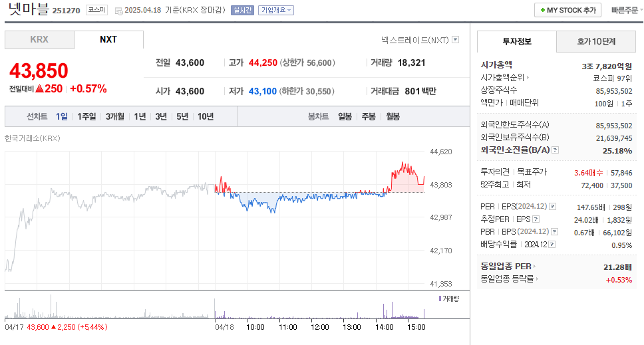Expand the 빠른주문 menu
The width and height of the screenshot is (644, 345).
coord(627,10)
